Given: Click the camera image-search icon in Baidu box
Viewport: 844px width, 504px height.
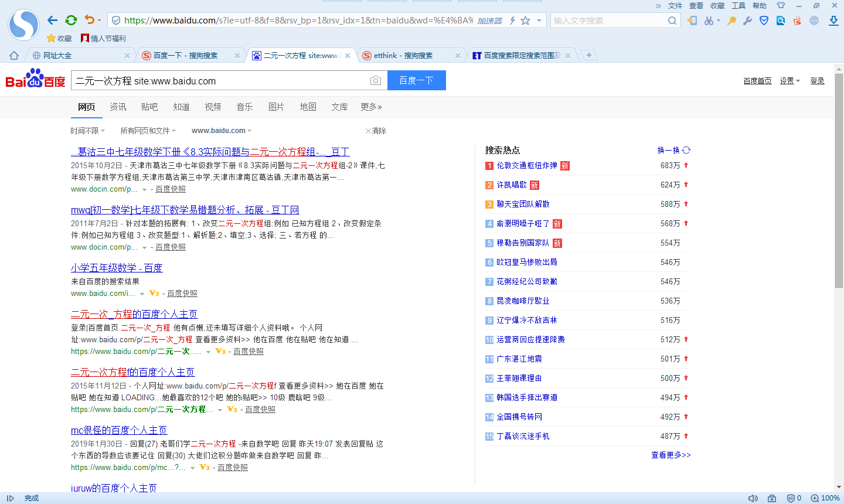Looking at the screenshot, I should [376, 80].
